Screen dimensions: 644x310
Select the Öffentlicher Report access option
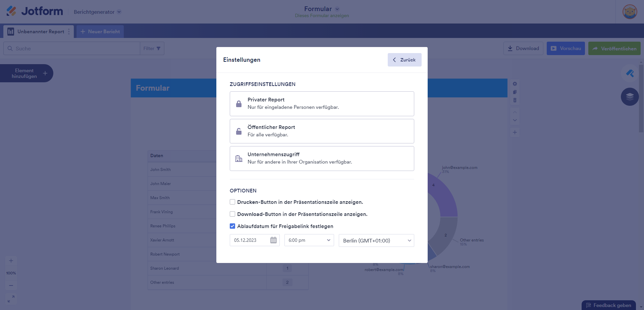click(x=322, y=131)
